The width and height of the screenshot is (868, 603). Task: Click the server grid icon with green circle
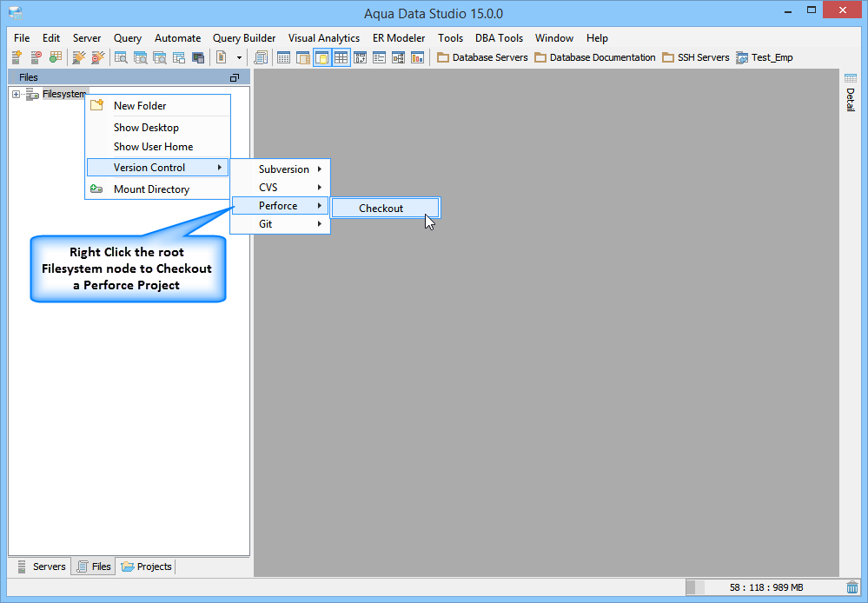[x=56, y=57]
